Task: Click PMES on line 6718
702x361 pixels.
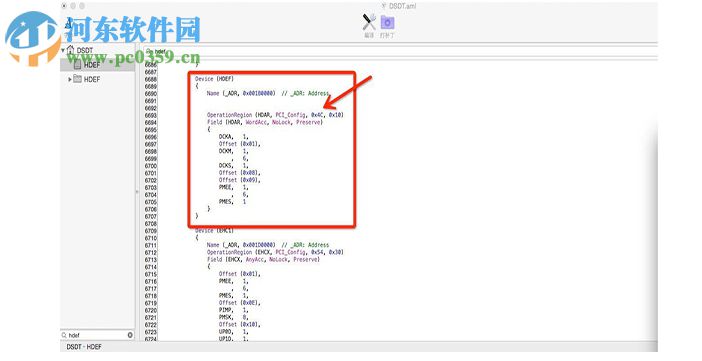Action: (x=226, y=296)
